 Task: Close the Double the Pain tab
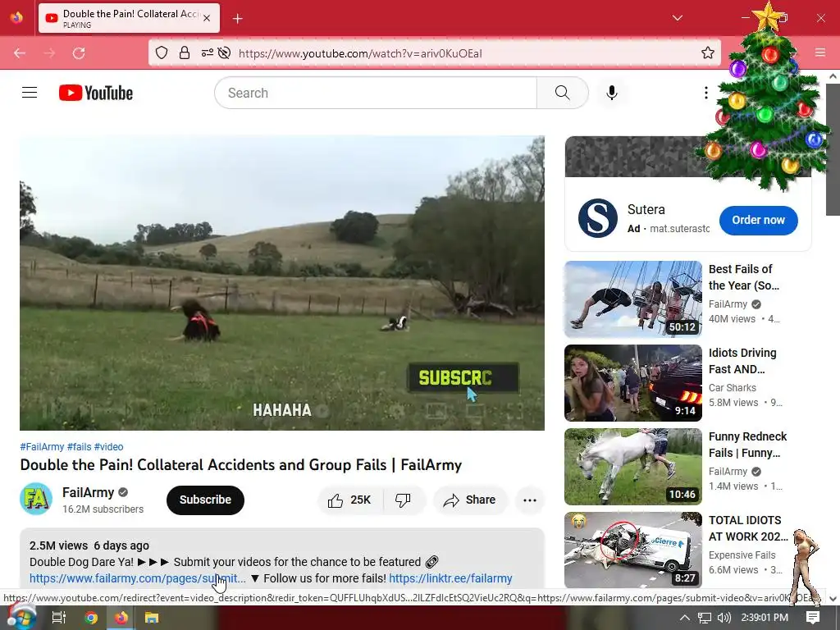pyautogui.click(x=207, y=18)
